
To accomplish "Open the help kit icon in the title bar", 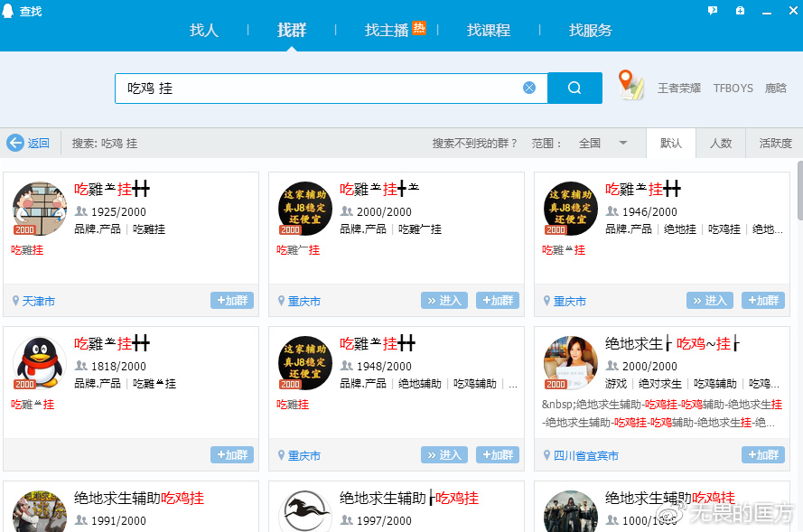I will (x=741, y=10).
